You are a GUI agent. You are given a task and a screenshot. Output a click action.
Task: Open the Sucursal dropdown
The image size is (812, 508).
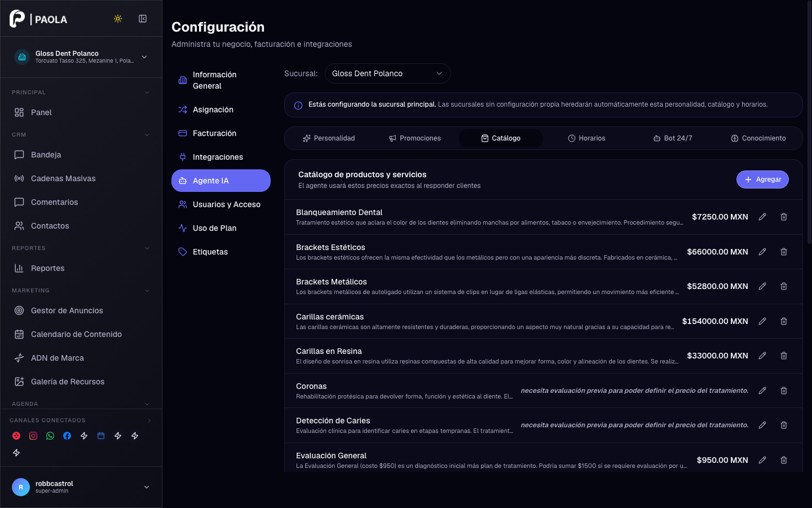[387, 73]
